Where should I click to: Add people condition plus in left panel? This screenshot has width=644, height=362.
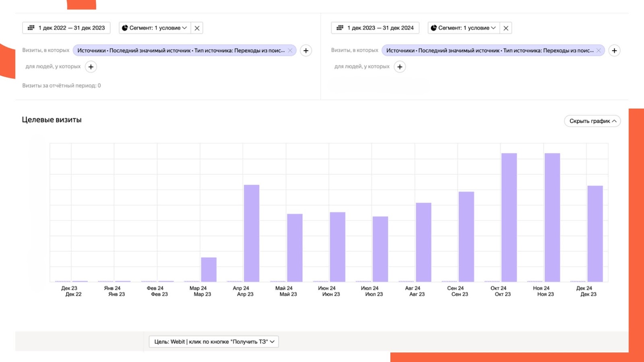91,67
